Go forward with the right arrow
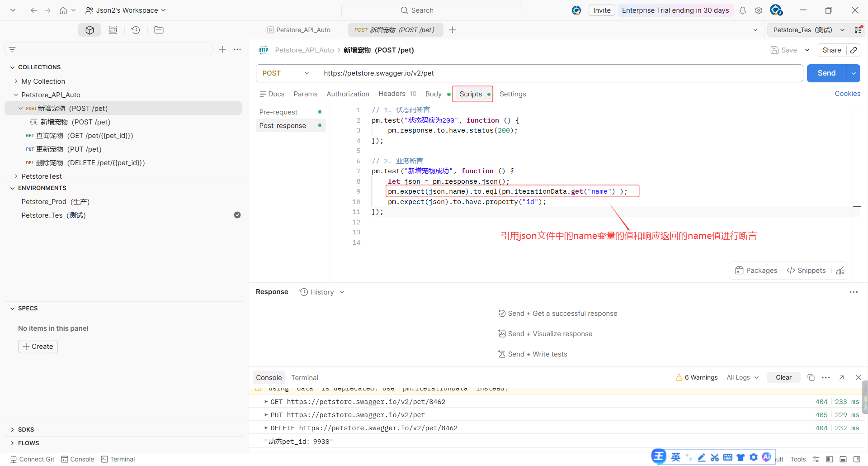Screen dimensions: 868x466 pos(47,10)
